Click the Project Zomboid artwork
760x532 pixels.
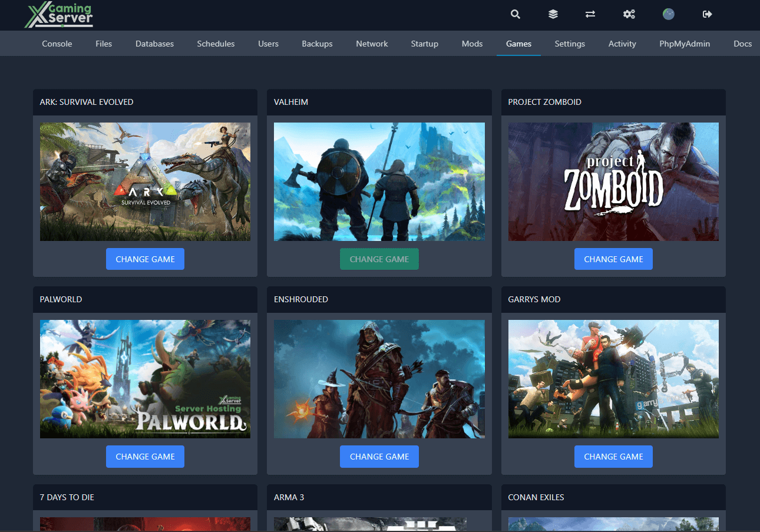click(x=613, y=181)
